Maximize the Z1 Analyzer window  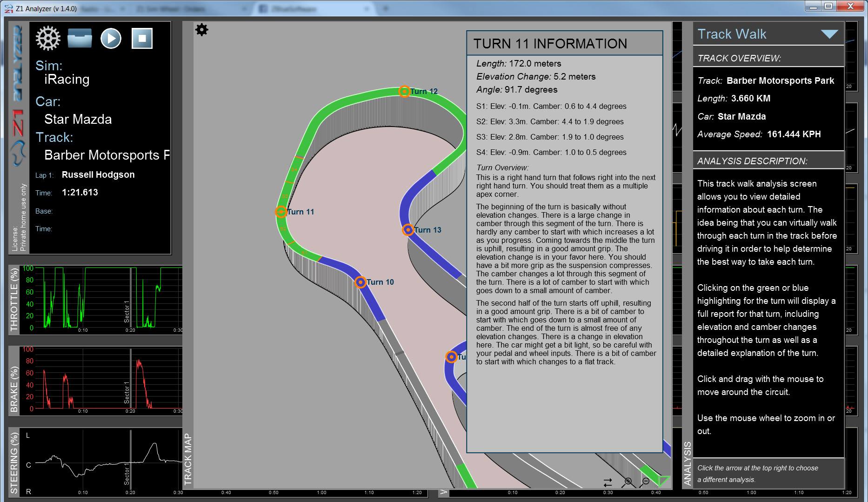coord(829,6)
